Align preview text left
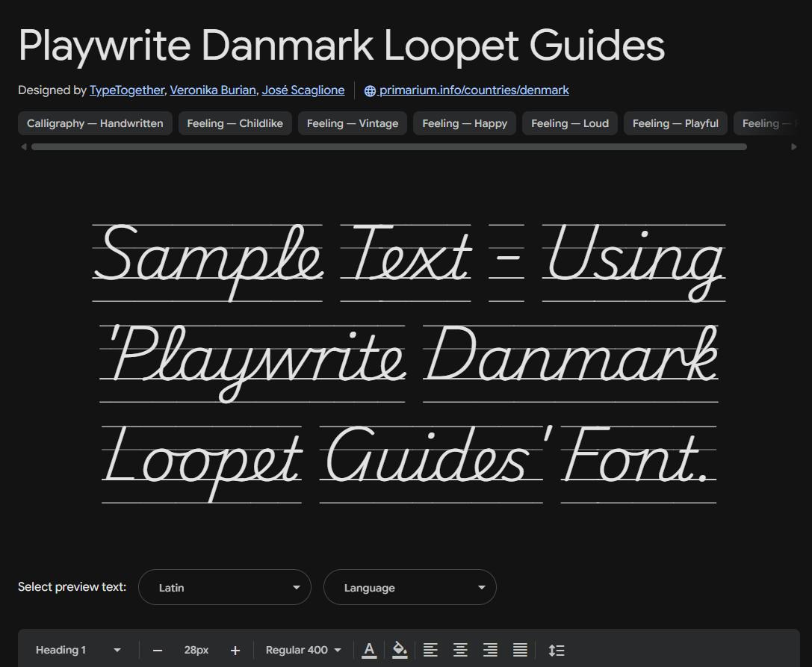Viewport: 812px width, 667px height. coord(430,650)
